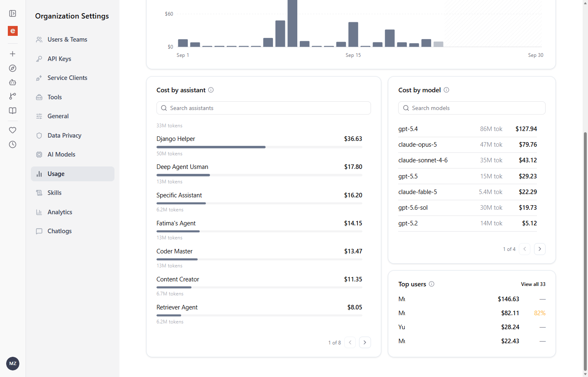Open the robot assistants icon
Image resolution: width=588 pixels, height=377 pixels.
(x=13, y=82)
